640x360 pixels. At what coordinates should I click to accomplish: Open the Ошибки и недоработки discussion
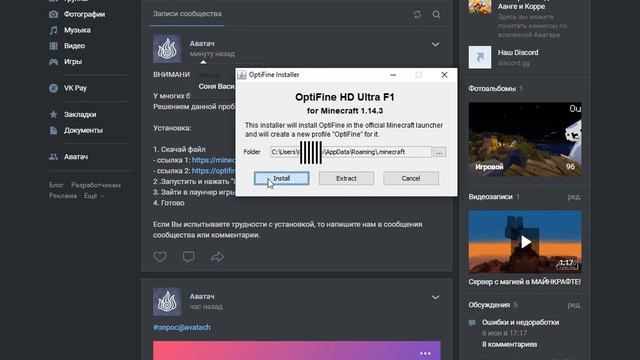click(x=520, y=322)
